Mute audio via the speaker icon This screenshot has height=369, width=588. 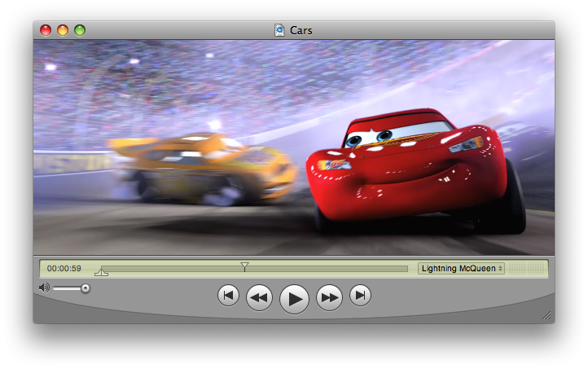tap(44, 288)
